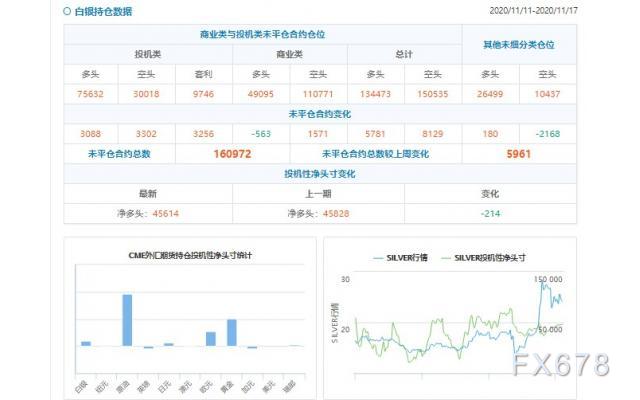Click the cell value 26499
This screenshot has width=640, height=400.
pyautogui.click(x=490, y=94)
